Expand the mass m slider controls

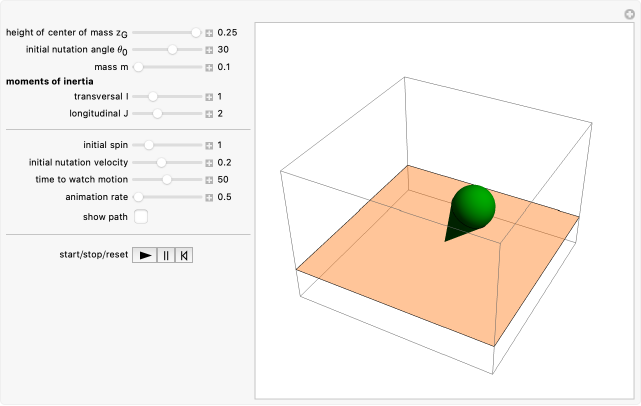point(209,67)
